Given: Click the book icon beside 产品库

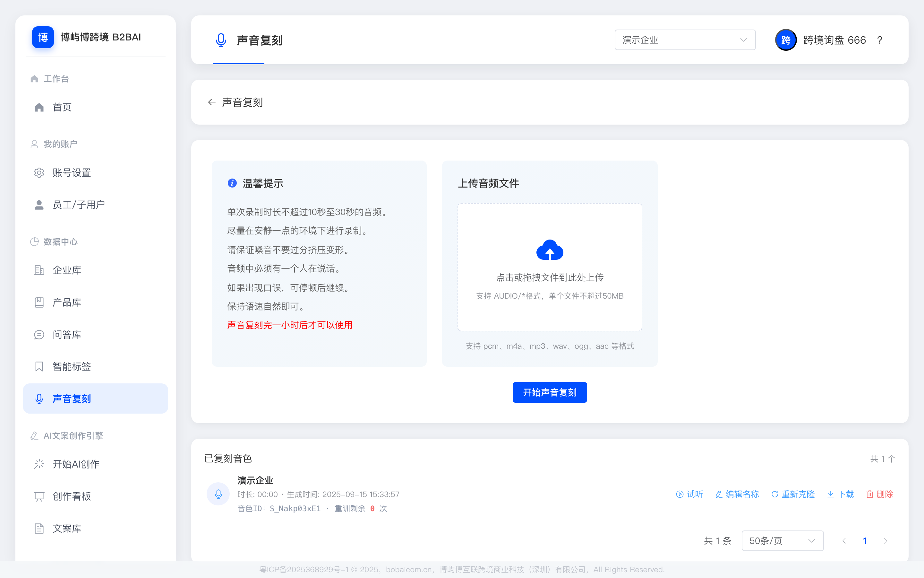Looking at the screenshot, I should (39, 302).
